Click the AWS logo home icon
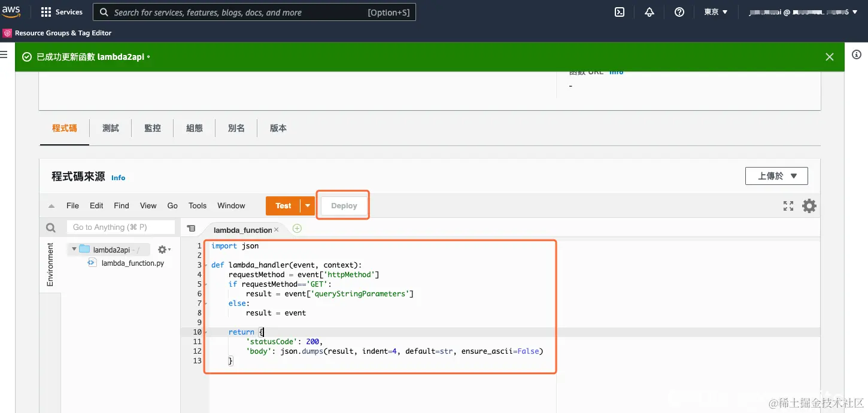 (x=11, y=11)
